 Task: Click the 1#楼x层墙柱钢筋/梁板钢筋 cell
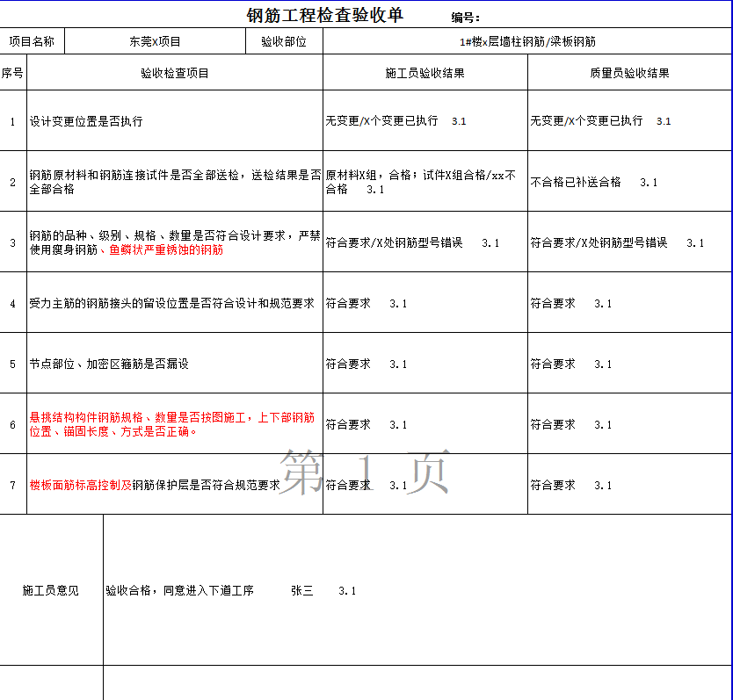(x=527, y=41)
